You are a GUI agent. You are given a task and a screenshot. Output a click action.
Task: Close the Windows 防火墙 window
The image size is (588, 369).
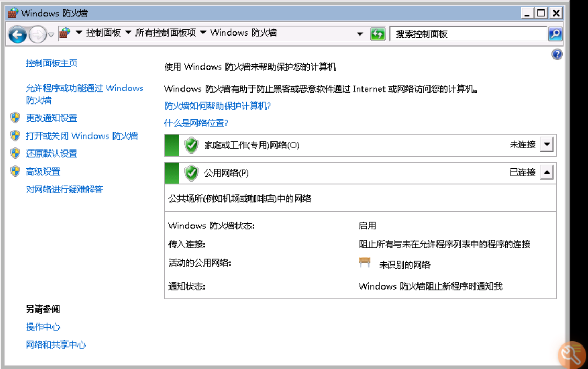tap(556, 13)
